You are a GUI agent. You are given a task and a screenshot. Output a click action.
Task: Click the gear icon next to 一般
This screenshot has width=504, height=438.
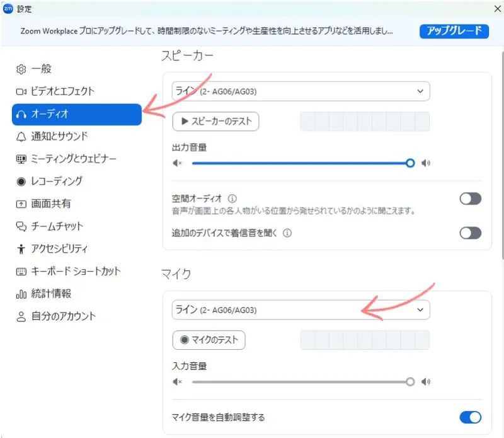pos(21,69)
